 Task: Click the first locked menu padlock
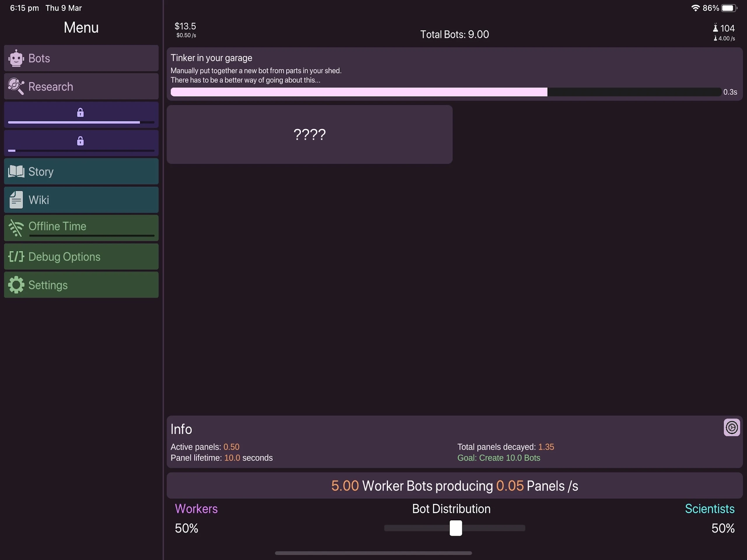point(80,112)
